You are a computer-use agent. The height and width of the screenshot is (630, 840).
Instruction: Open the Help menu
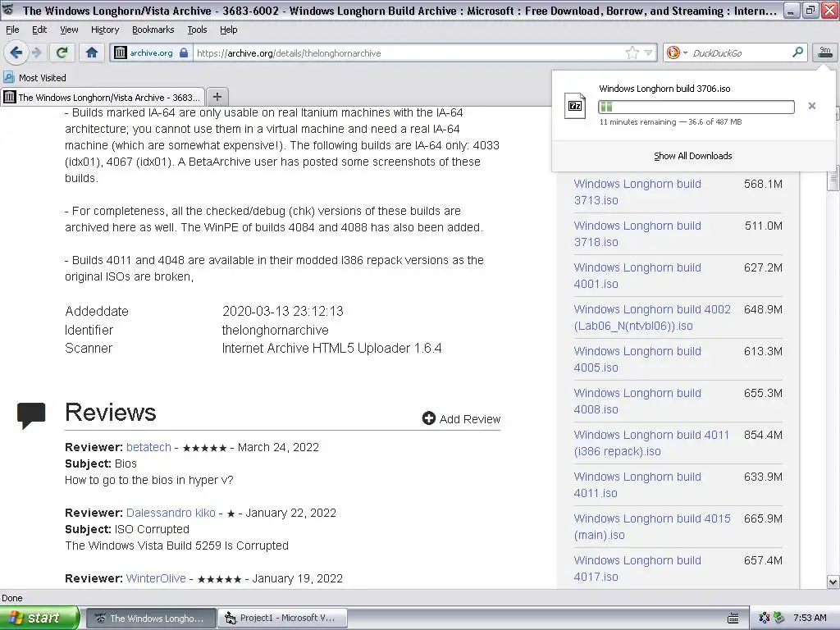228,30
